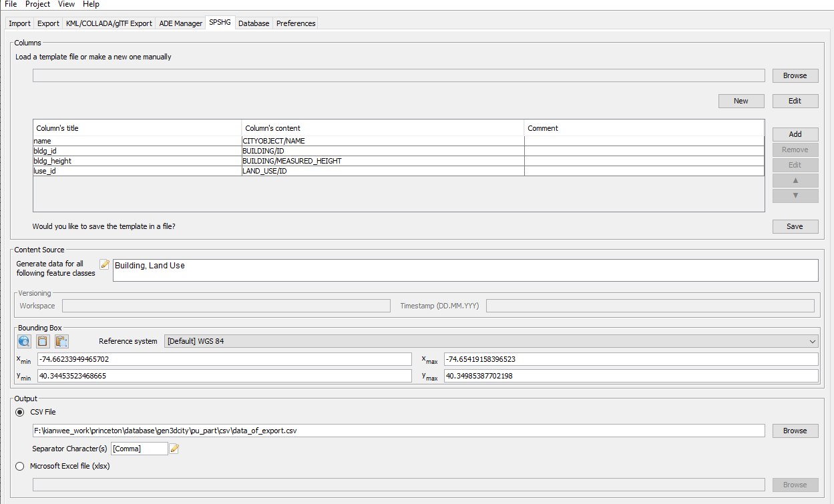Click the LAND_USE/ID content cell
Image resolution: width=834 pixels, height=504 pixels.
point(383,171)
